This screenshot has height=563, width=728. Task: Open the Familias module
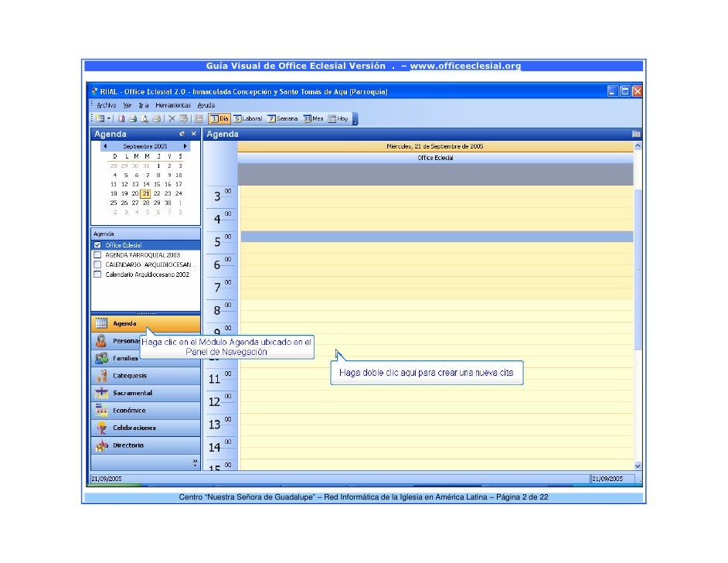116,358
